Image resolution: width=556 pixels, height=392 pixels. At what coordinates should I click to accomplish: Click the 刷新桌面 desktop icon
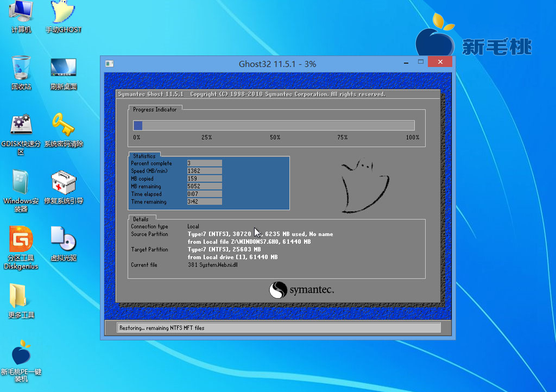click(64, 73)
